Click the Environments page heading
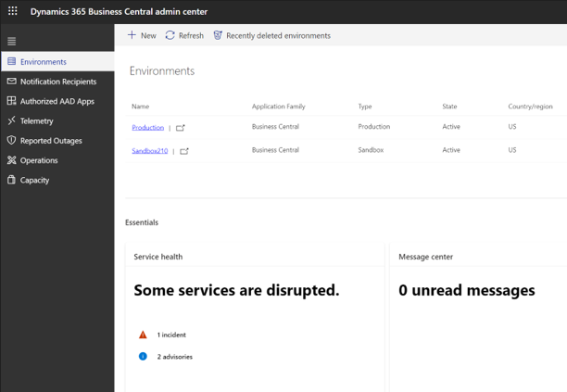The image size is (567, 392). pyautogui.click(x=162, y=70)
